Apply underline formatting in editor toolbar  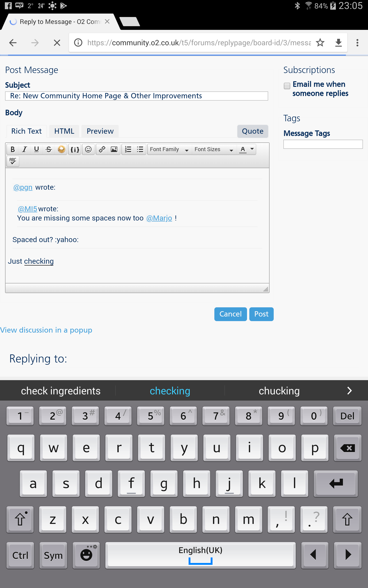pos(37,149)
